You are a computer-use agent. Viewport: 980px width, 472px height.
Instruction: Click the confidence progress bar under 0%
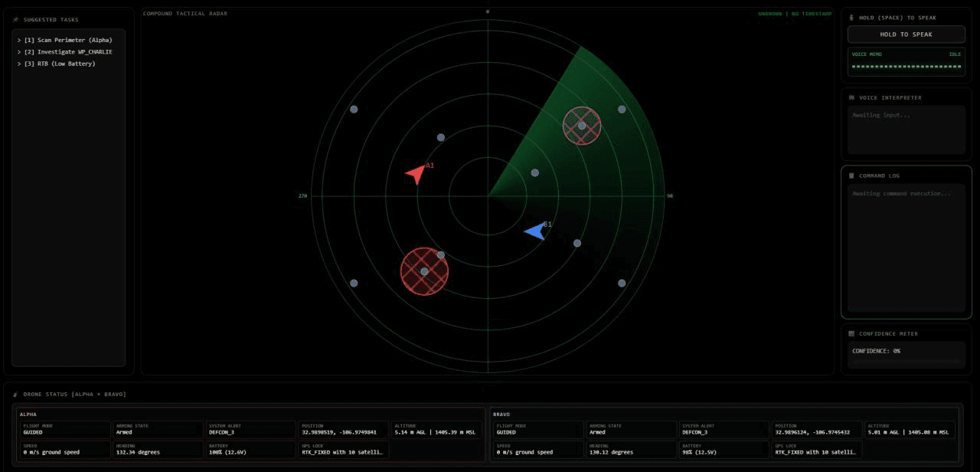(906, 360)
